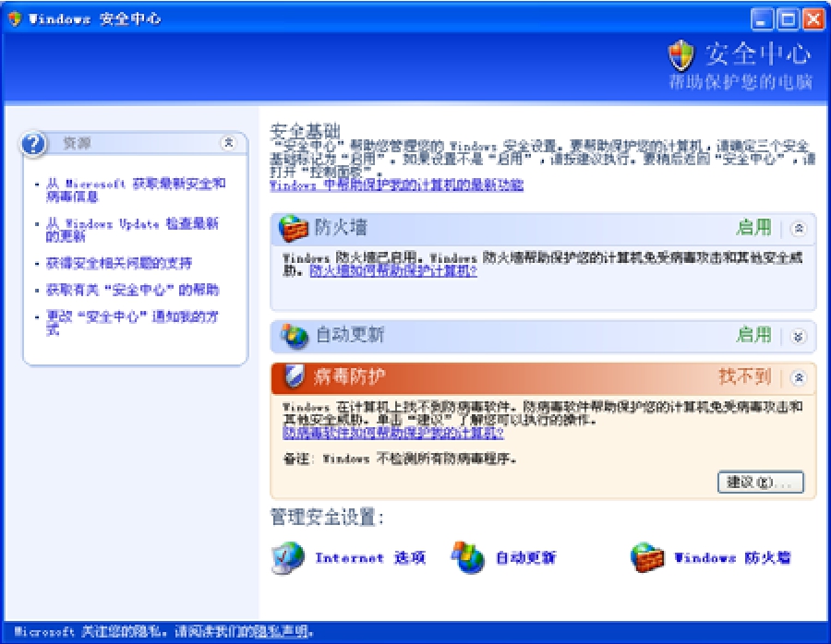Screen dimensions: 831x644
Task: Click 自动更新 text label under 管理安全设置
Action: (525, 557)
